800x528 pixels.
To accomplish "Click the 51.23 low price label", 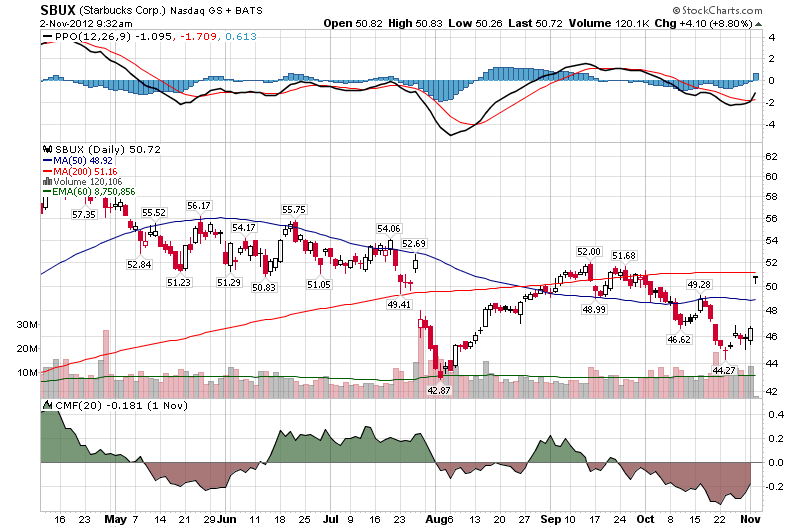I will 179,282.
